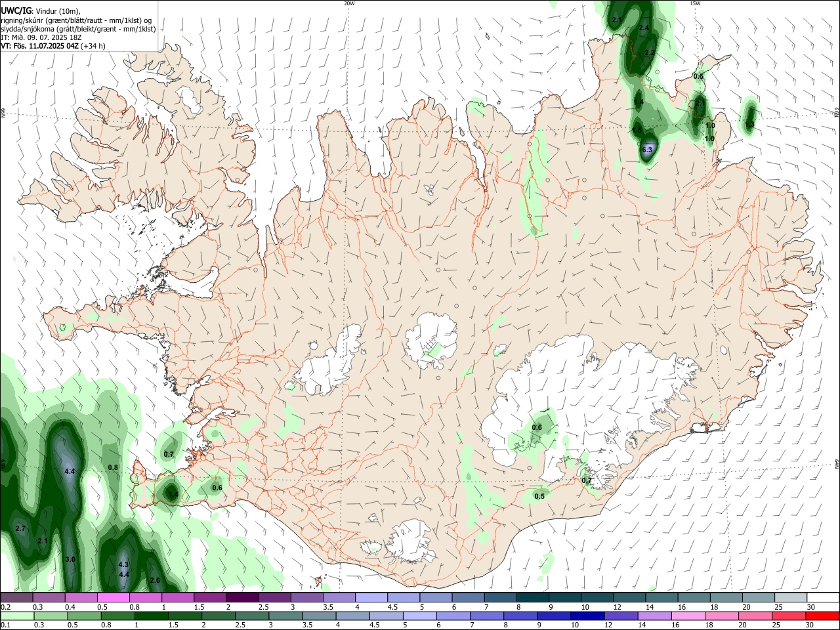This screenshot has width=840, height=630.
Task: Click the 1.5 value above the 6.3 label
Action: click(637, 131)
